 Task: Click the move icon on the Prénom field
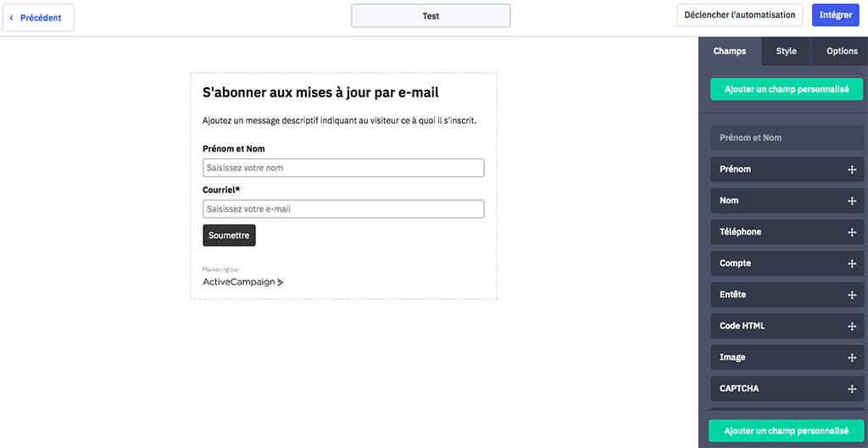pos(852,169)
